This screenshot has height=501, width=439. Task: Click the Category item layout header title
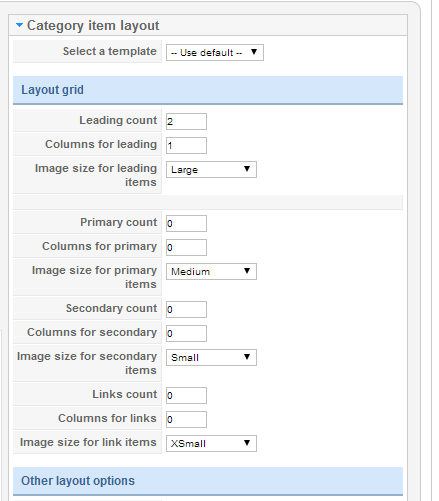pyautogui.click(x=93, y=26)
